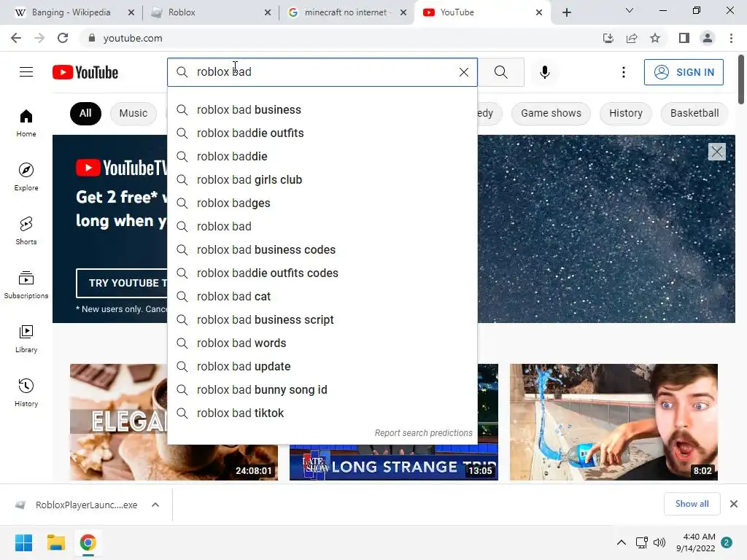The width and height of the screenshot is (747, 560).
Task: Close the downloads bar
Action: coord(734,504)
